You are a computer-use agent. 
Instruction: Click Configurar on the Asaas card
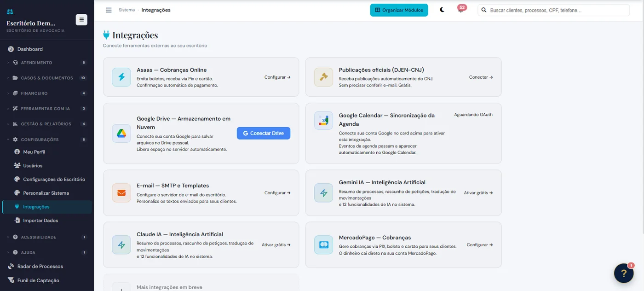click(277, 77)
